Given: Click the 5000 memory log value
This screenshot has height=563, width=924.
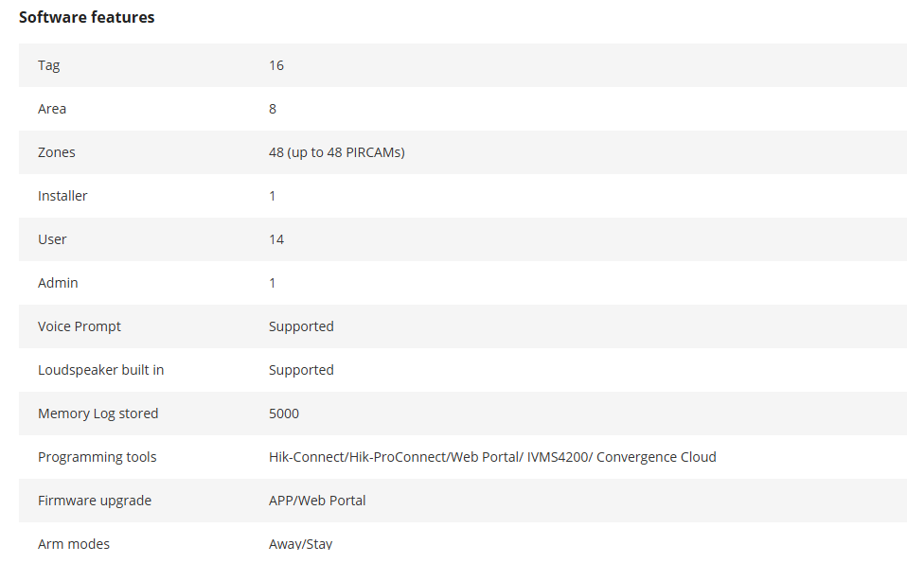Looking at the screenshot, I should pos(284,414).
